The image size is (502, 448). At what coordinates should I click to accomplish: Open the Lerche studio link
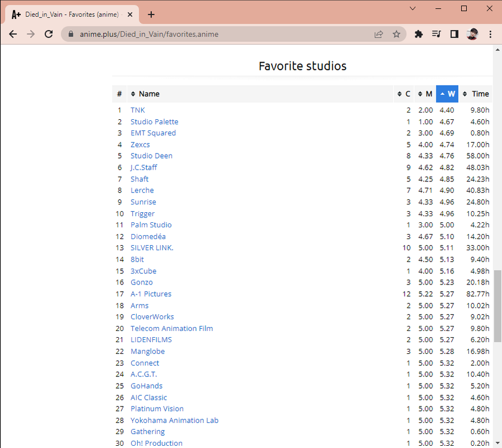[x=142, y=190]
